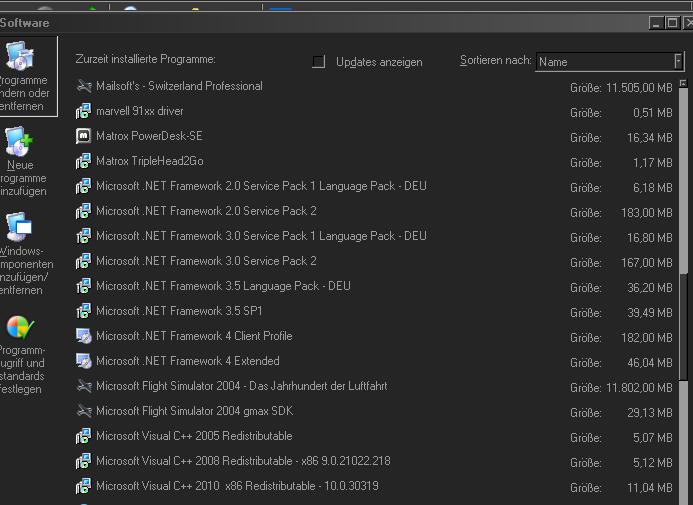Click icon of .NET Framework 3.0 SP1 Language Pack
Image resolution: width=693 pixels, height=505 pixels.
(x=84, y=236)
